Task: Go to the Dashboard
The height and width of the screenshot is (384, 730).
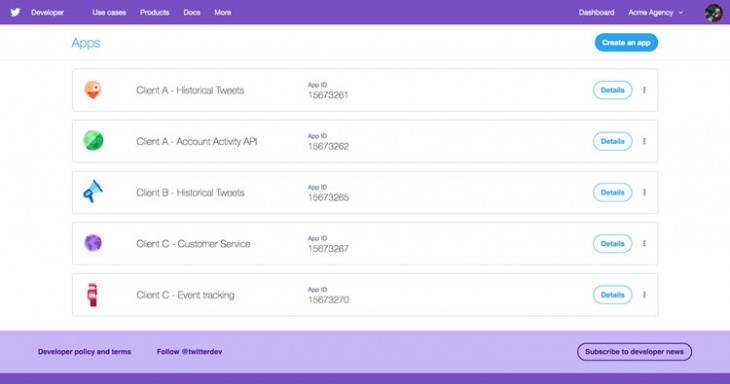Action: 596,13
